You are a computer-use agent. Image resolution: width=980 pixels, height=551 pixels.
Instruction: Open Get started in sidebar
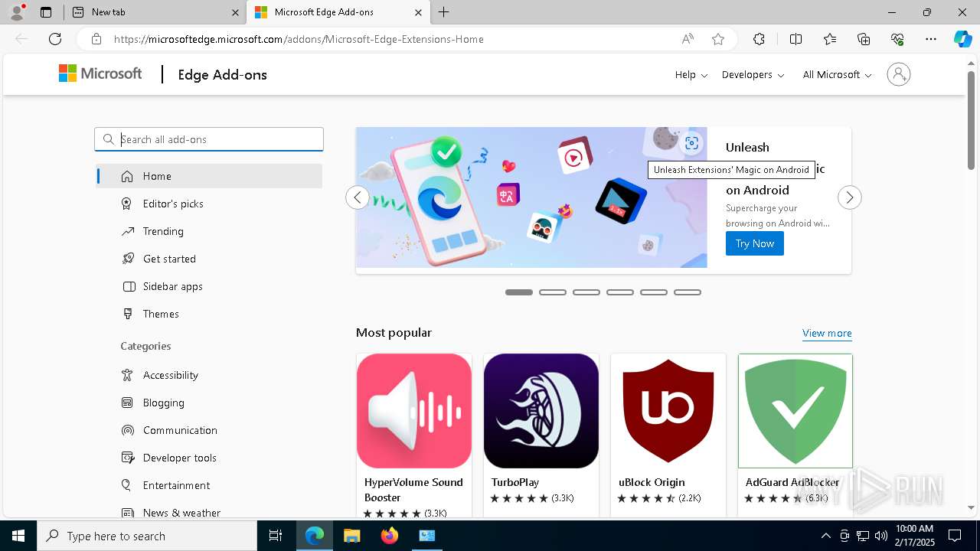point(209,259)
